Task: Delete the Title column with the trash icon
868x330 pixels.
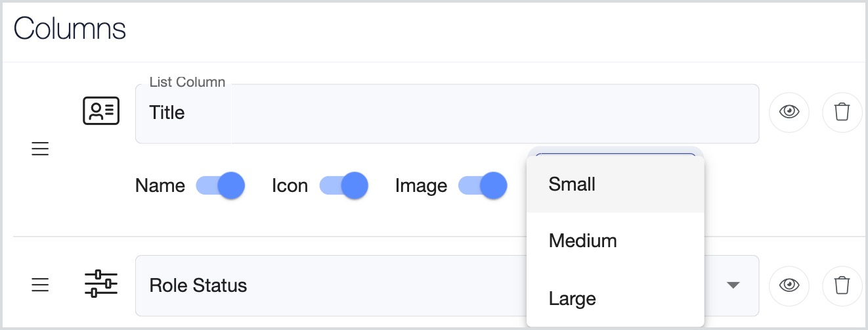Action: tap(842, 112)
